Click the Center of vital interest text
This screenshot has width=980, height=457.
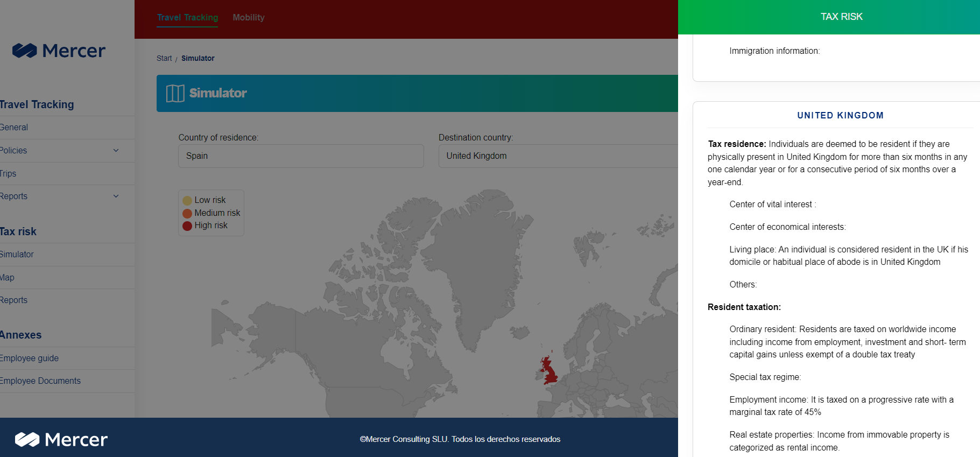[773, 204]
